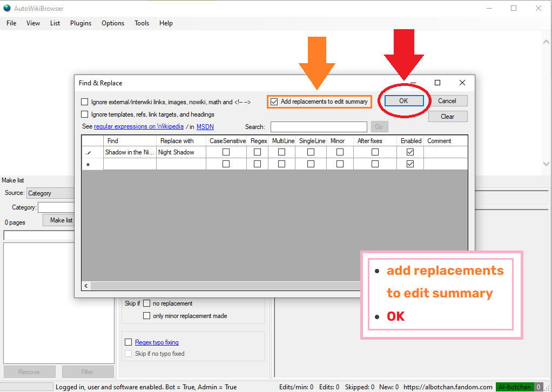The image size is (552, 392).
Task: Click the albotchan.fandom.com status text
Action: 448,387
